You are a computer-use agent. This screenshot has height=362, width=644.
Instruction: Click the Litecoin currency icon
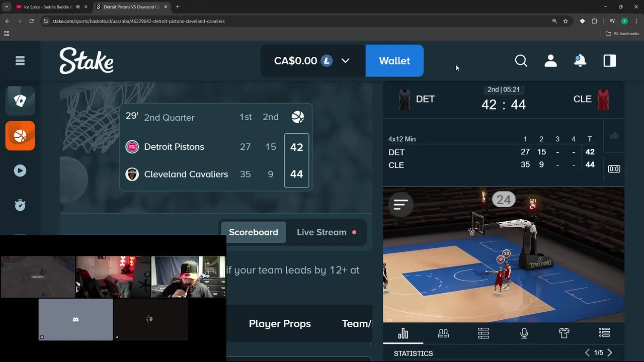click(327, 61)
